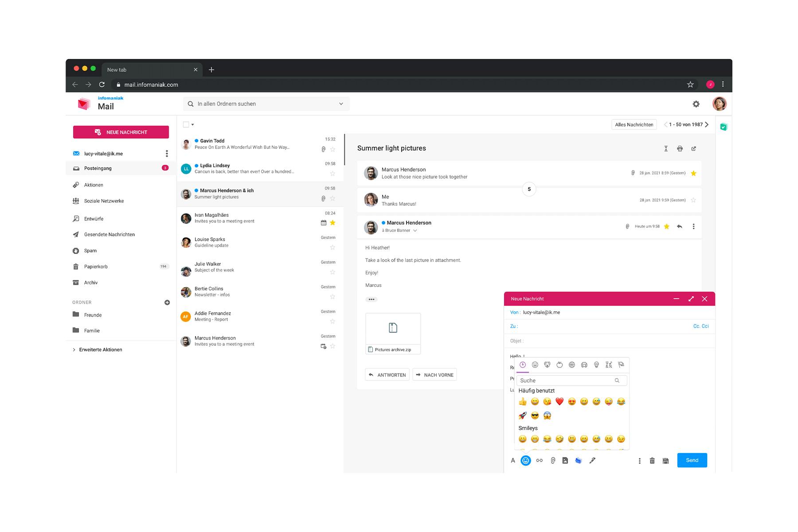Insert an image via the composer toolbar

(x=565, y=461)
